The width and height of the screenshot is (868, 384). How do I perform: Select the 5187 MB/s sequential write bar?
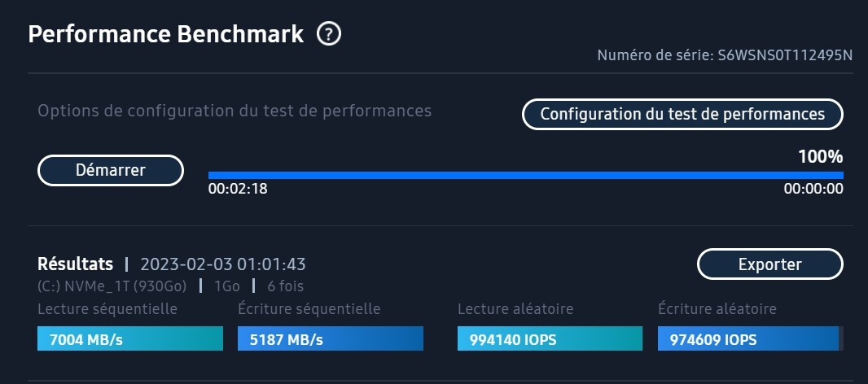330,338
